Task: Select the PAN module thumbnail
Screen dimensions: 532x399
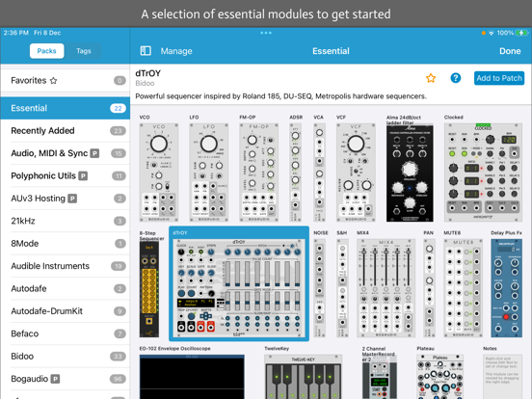Action: (429, 288)
